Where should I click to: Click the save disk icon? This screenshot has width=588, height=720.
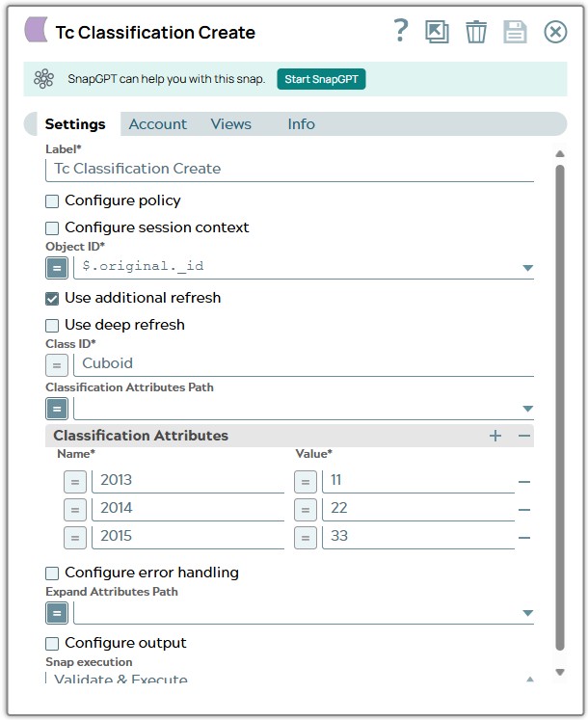[x=515, y=32]
